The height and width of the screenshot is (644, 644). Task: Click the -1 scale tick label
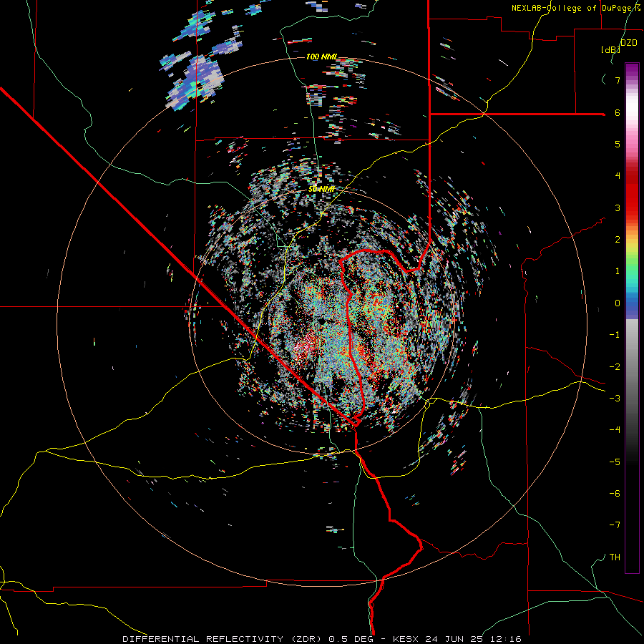point(615,334)
